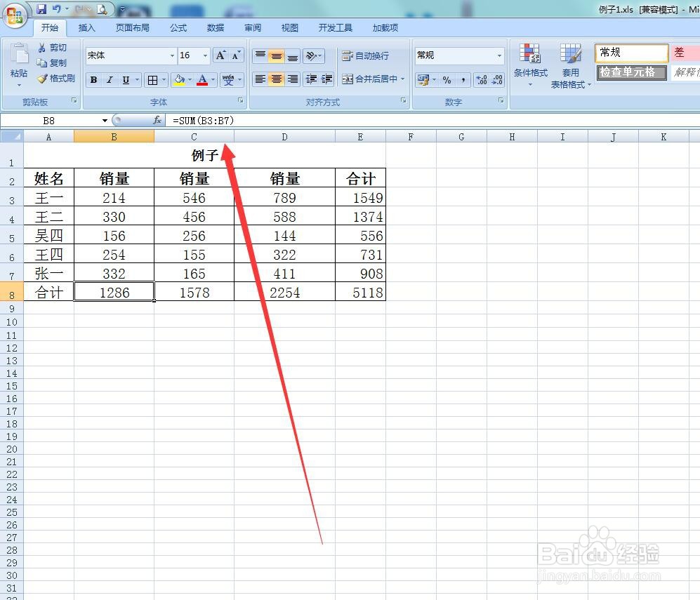The image size is (700, 600).
Task: Switch to the 公式 tab
Action: [178, 27]
